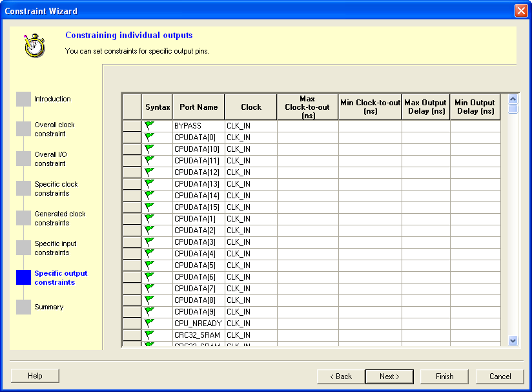The image size is (532, 392).
Task: Click the syntax flag in the CPUDATA[9] row
Action: pos(149,311)
